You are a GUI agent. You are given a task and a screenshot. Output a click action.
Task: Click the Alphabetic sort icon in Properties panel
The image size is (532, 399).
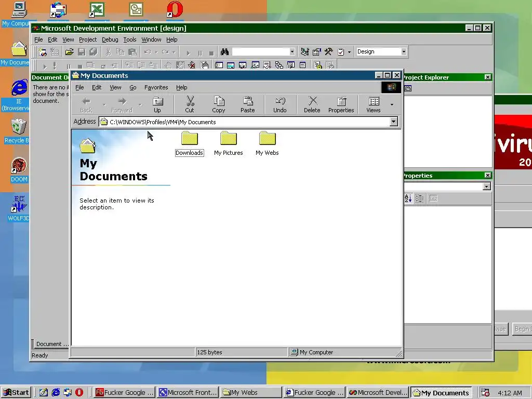(408, 198)
